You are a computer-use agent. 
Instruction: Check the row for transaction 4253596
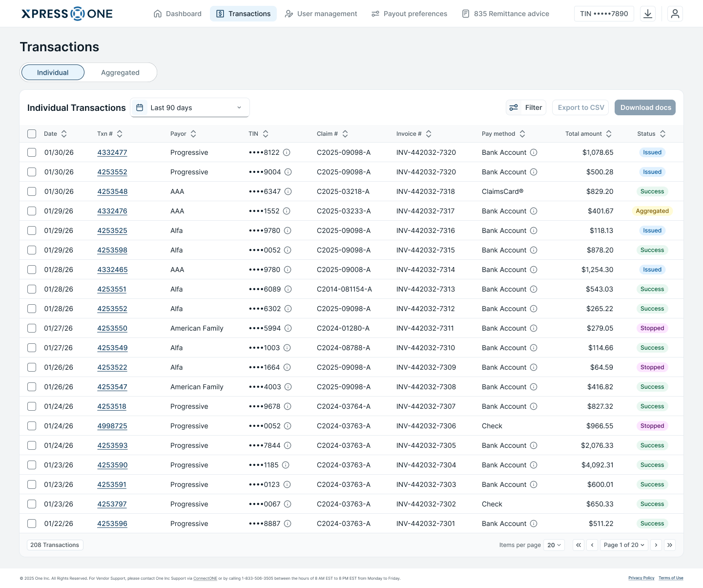click(32, 524)
